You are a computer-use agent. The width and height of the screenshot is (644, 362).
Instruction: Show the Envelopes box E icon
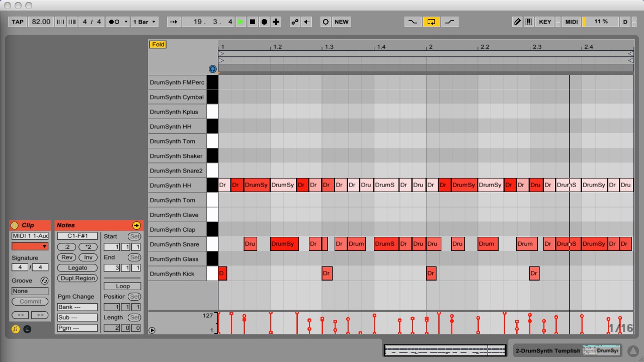tap(27, 329)
